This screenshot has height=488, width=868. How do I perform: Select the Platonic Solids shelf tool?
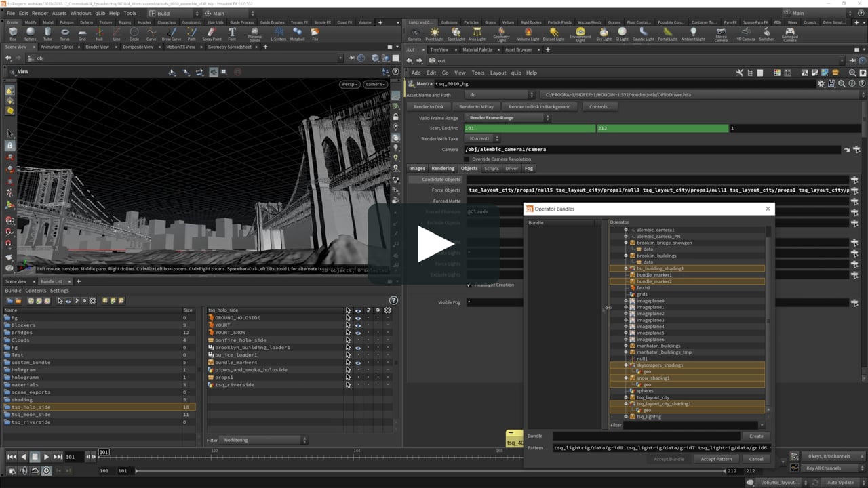pyautogui.click(x=255, y=35)
